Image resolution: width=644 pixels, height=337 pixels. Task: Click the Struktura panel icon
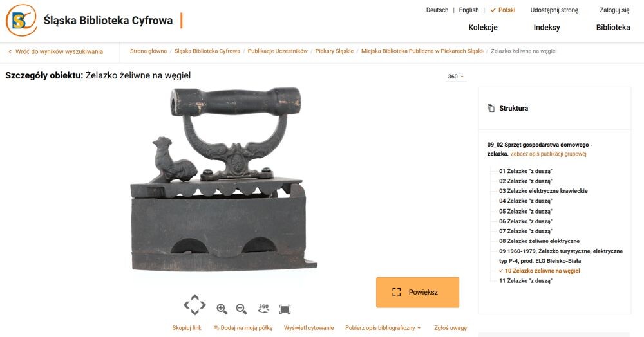click(x=491, y=108)
